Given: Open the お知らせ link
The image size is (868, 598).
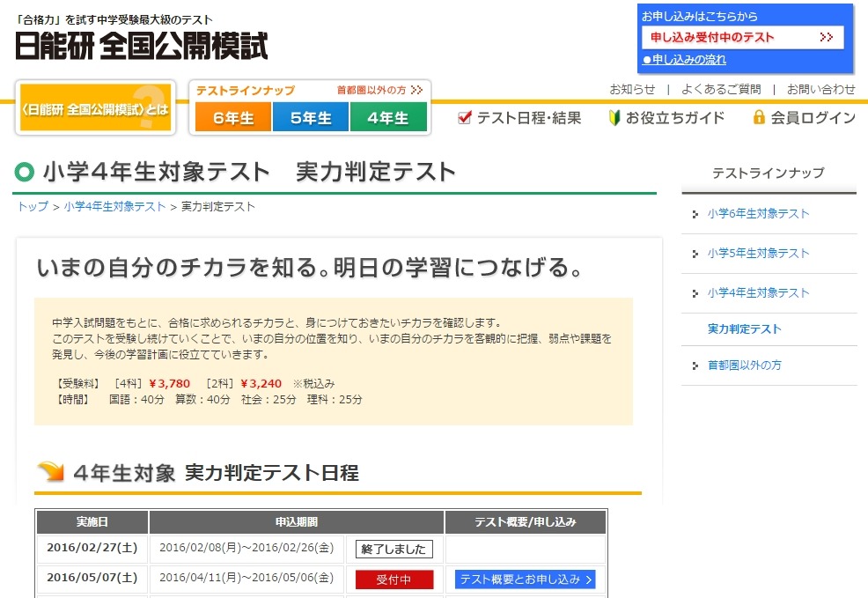Looking at the screenshot, I should (x=632, y=89).
